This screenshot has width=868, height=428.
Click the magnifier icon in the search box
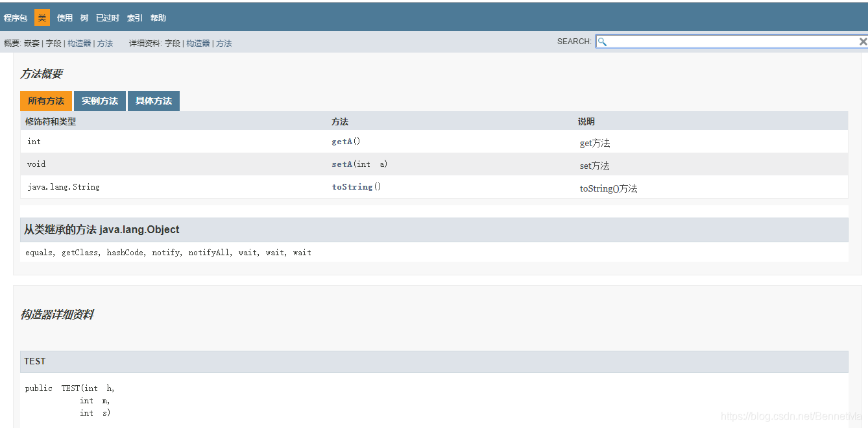tap(602, 42)
